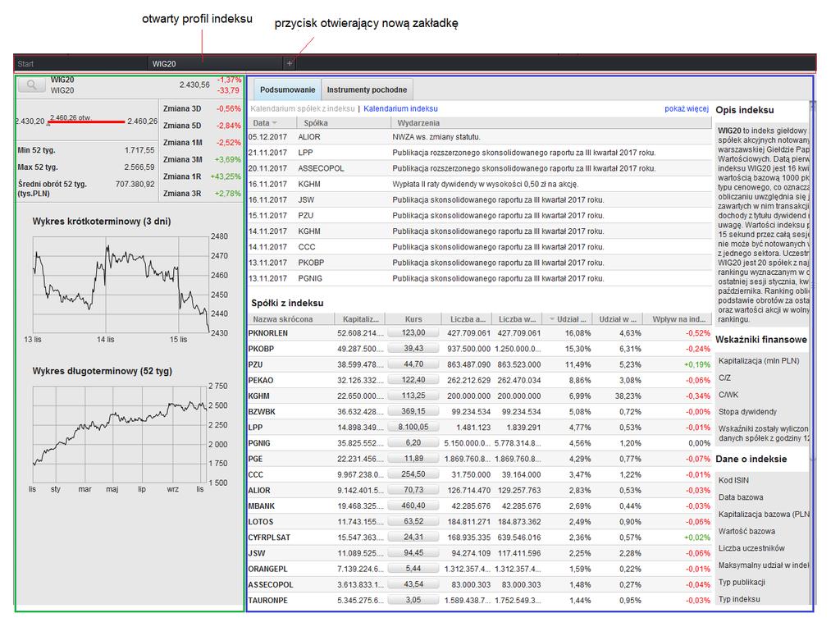Sort events by the Wydarzenia column header
The width and height of the screenshot is (840, 627).
(x=551, y=123)
